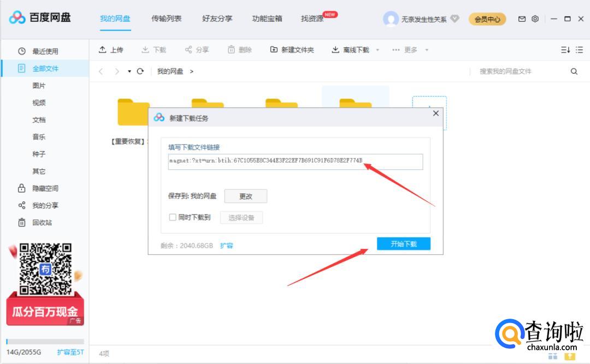Click the 开始下载 button
The height and width of the screenshot is (364, 590).
coord(403,244)
